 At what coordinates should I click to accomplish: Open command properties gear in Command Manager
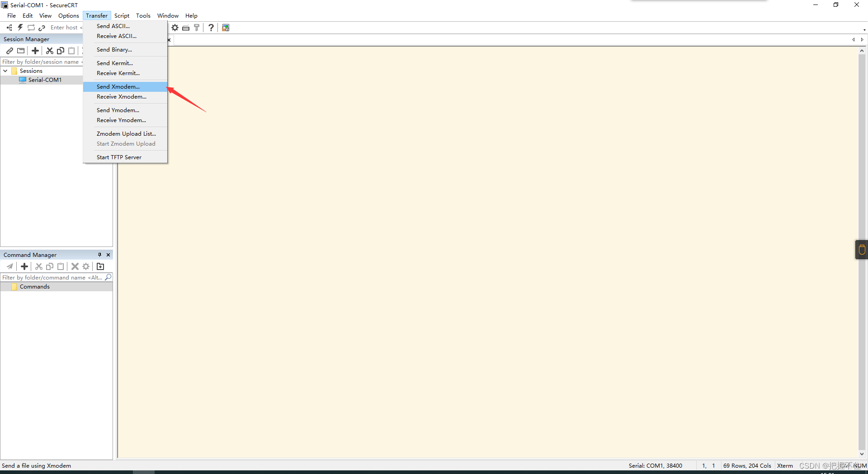tap(86, 266)
